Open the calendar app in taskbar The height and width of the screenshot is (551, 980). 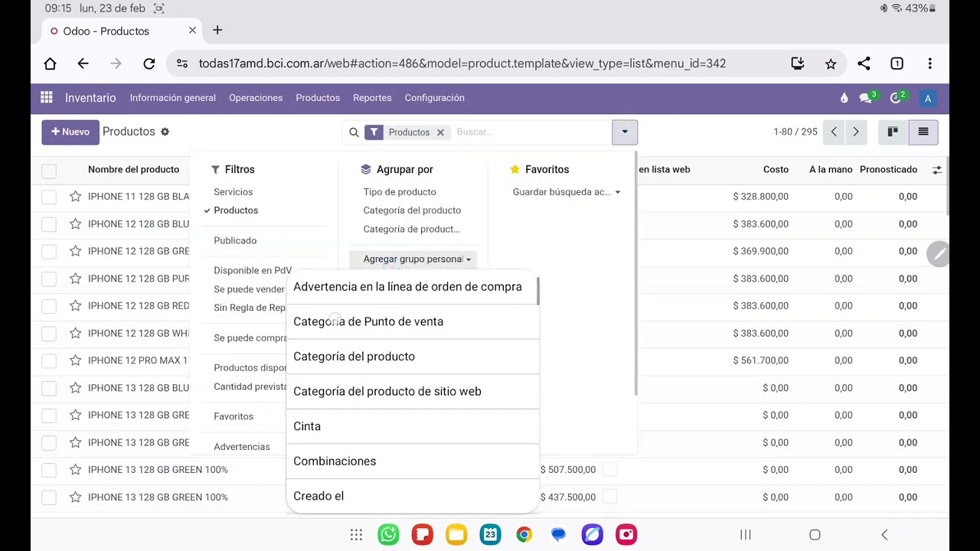click(490, 534)
